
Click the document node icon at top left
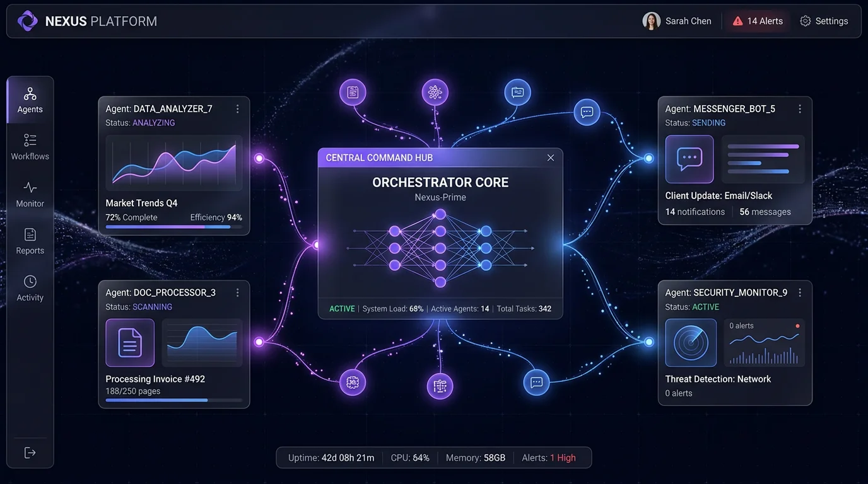tap(353, 91)
